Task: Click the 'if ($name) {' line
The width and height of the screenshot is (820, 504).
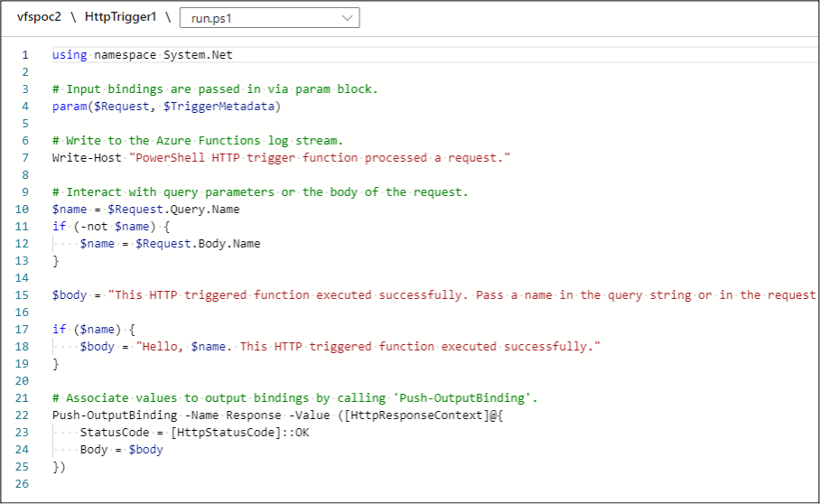Action: 94,330
